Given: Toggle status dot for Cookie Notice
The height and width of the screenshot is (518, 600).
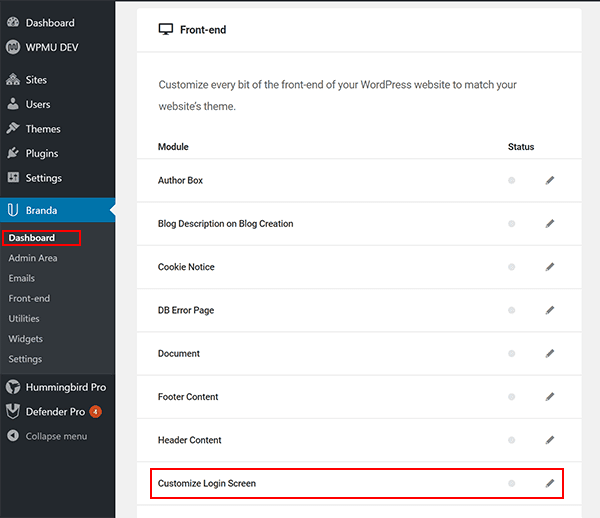Looking at the screenshot, I should 512,267.
